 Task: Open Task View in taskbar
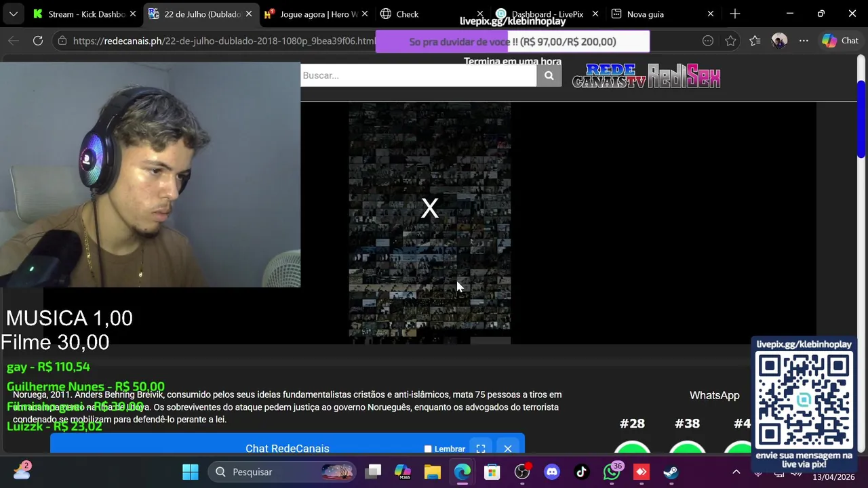(x=373, y=472)
